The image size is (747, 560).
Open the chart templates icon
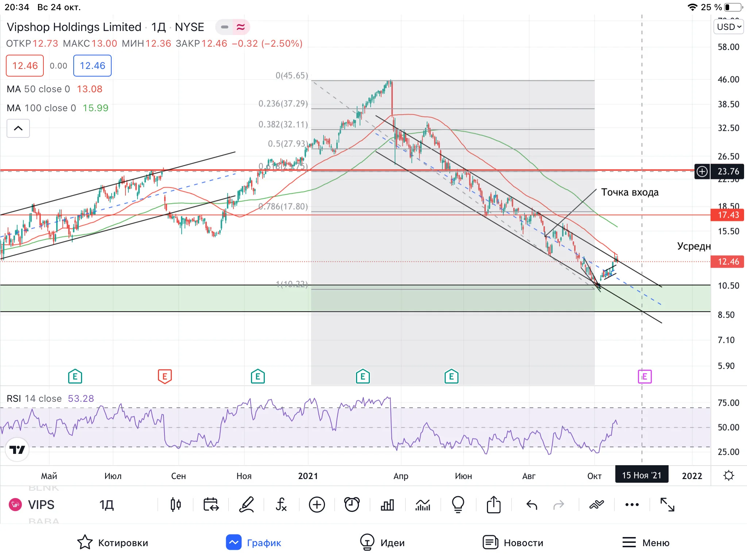click(423, 505)
